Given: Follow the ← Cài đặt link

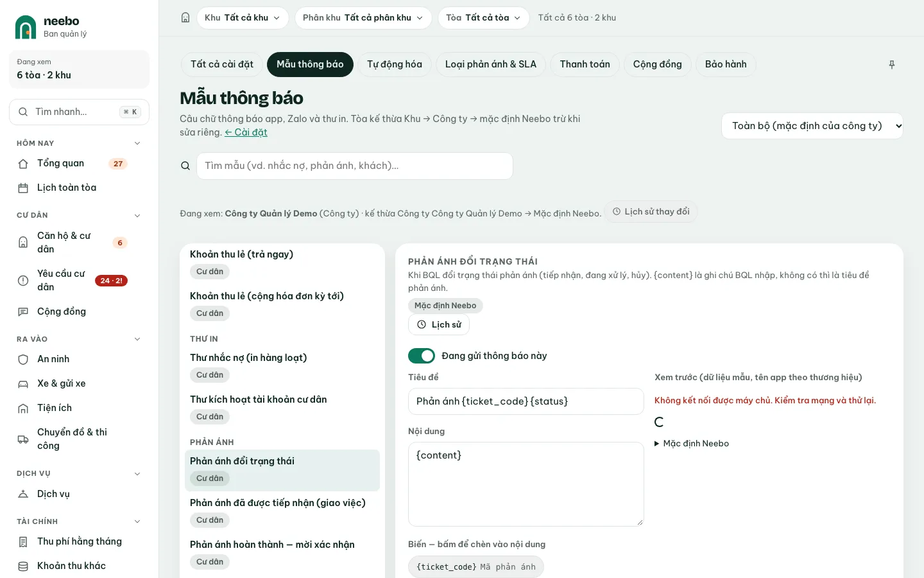Looking at the screenshot, I should [246, 132].
